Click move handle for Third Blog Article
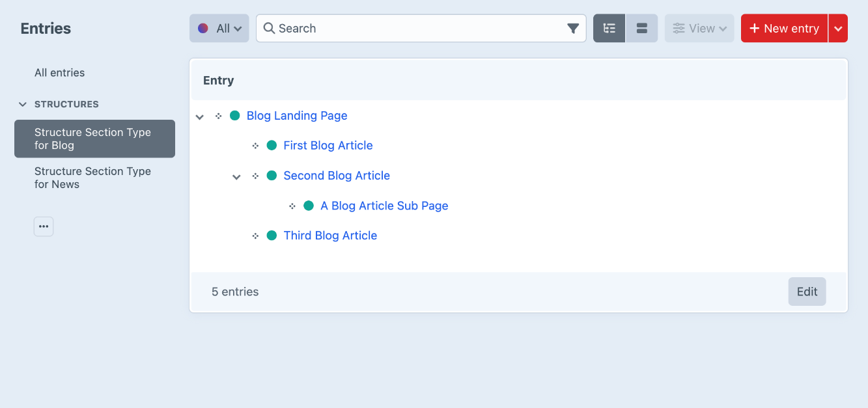868x408 pixels. pyautogui.click(x=256, y=236)
